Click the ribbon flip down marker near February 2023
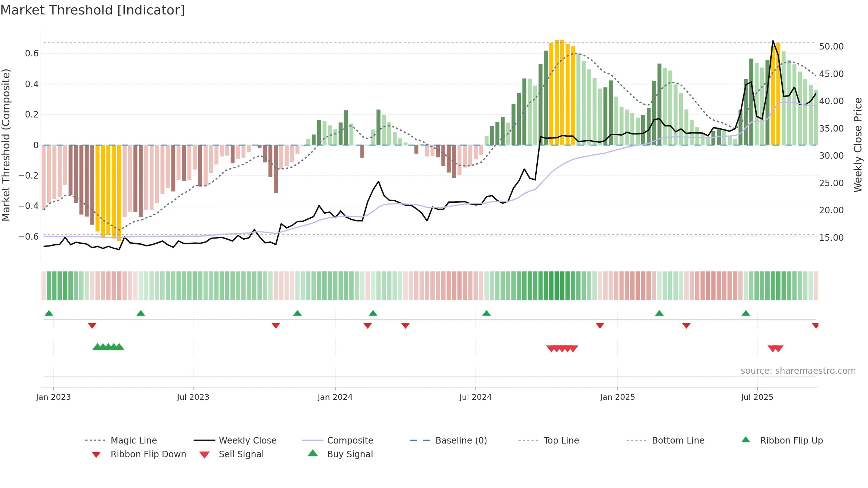 (92, 326)
